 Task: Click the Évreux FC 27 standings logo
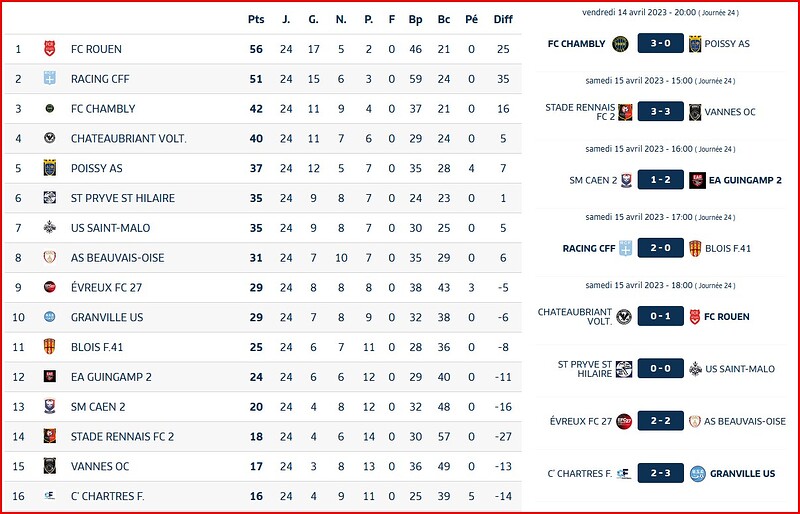pyautogui.click(x=49, y=287)
